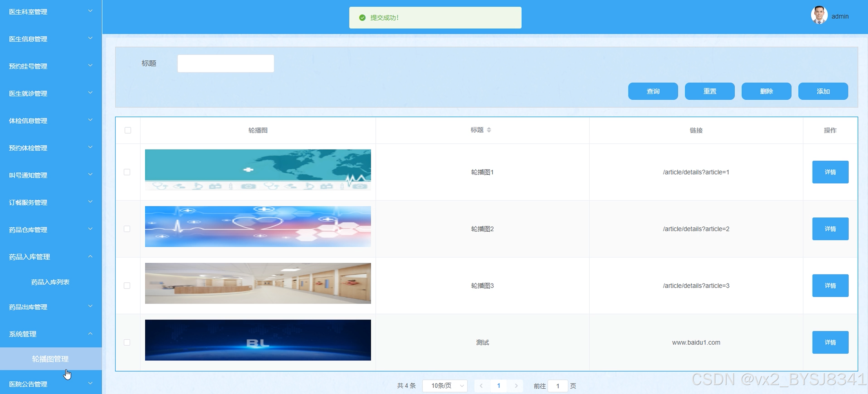Select the 轮播图管理 menu item
This screenshot has width=868, height=394.
tap(50, 359)
